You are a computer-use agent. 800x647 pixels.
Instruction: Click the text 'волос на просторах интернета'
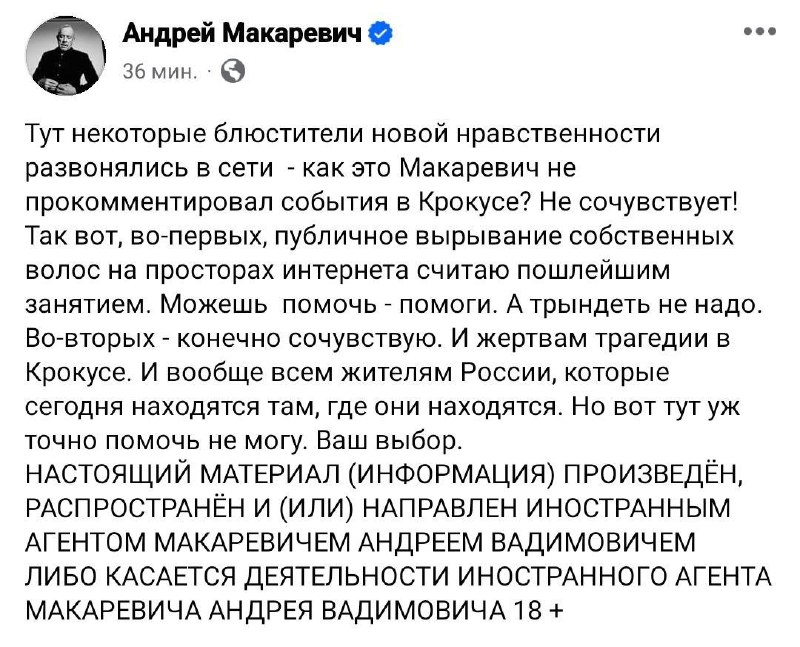coord(217,270)
